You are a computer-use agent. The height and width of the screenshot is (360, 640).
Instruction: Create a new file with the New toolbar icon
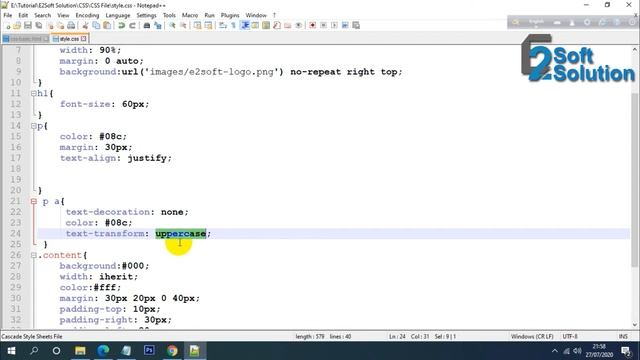coord(7,25)
